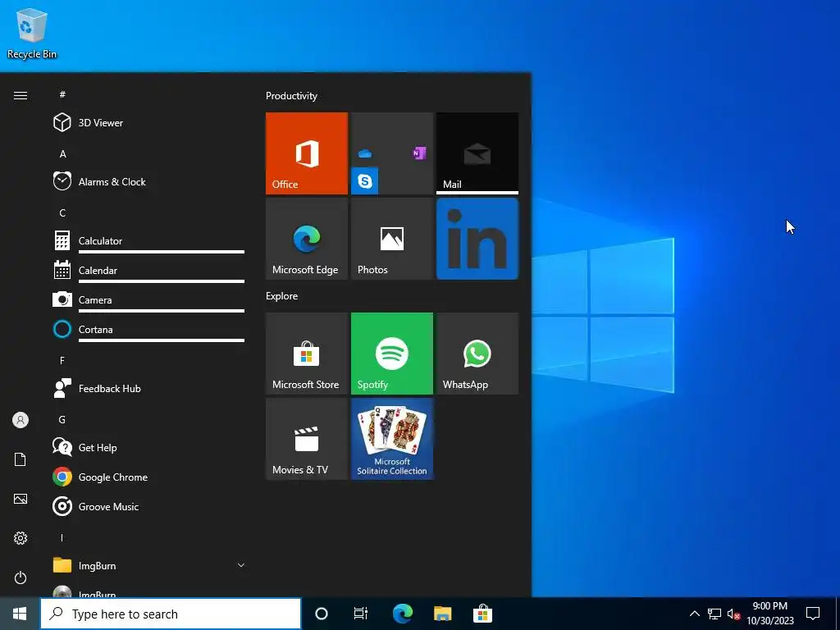The image size is (840, 630).
Task: Open Cortana from the app list
Action: (148, 329)
